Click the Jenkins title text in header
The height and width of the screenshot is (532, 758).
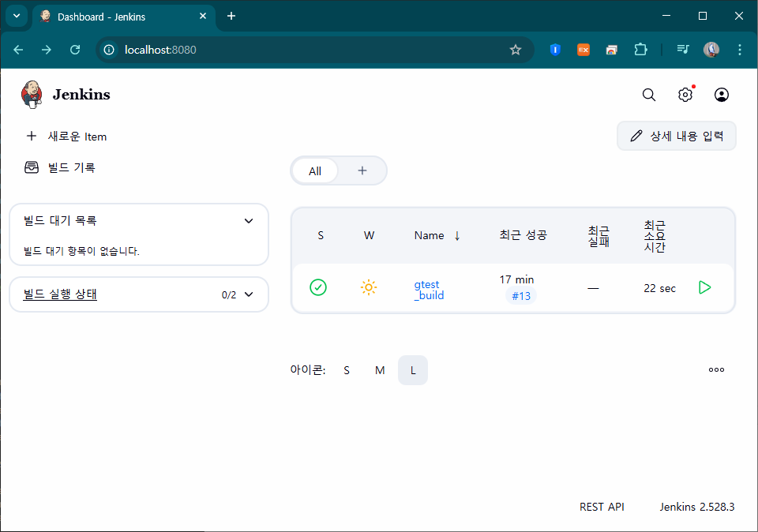pos(81,94)
